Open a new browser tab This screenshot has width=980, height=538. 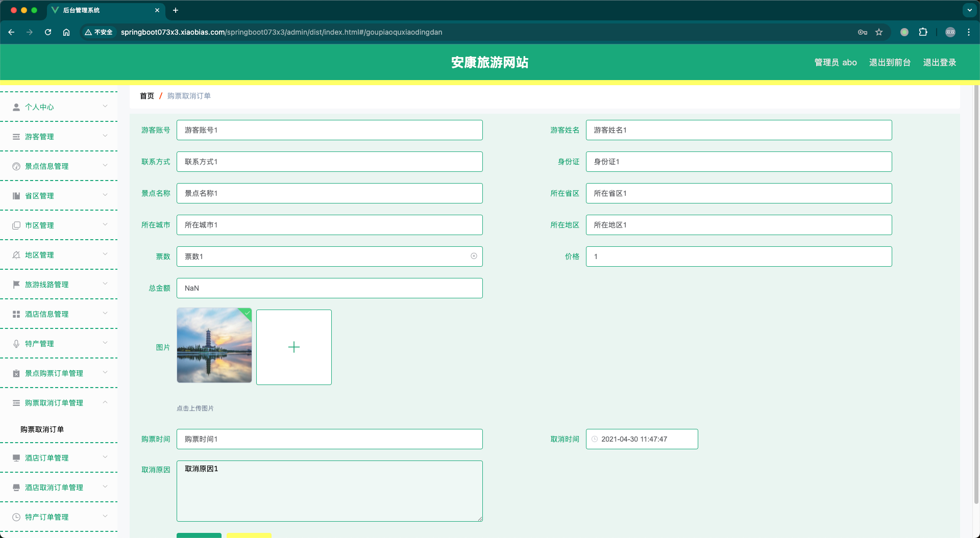click(176, 10)
